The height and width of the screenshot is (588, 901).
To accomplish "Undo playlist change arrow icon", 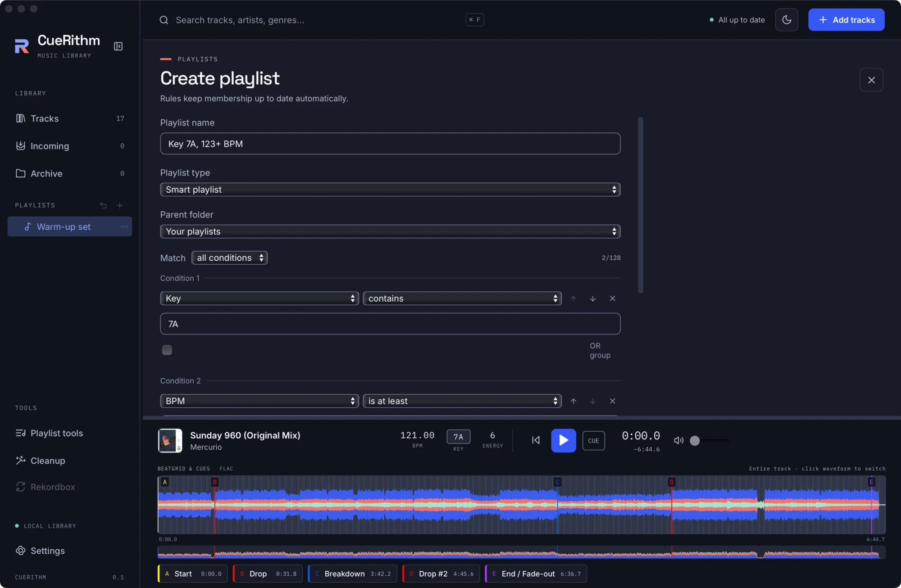I will [x=103, y=205].
